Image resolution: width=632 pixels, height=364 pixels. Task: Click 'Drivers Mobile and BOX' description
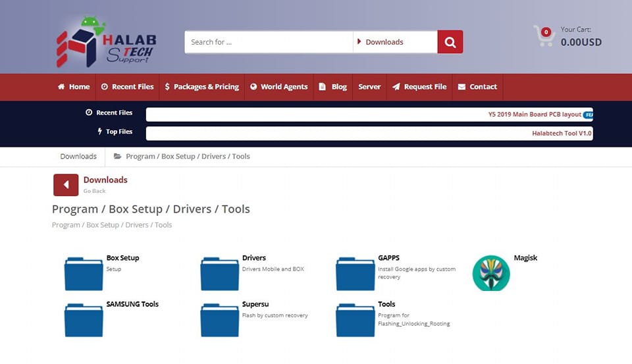click(273, 269)
